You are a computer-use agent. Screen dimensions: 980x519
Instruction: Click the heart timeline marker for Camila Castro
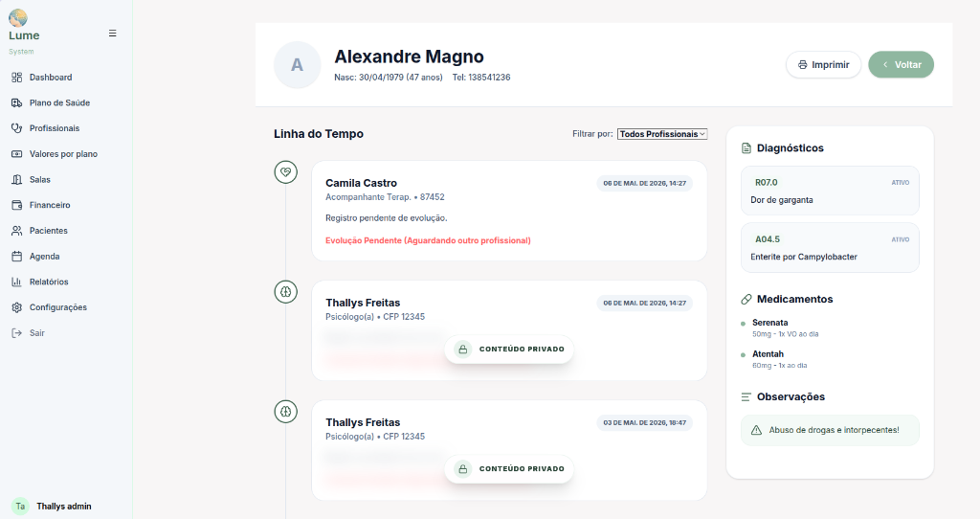point(285,172)
